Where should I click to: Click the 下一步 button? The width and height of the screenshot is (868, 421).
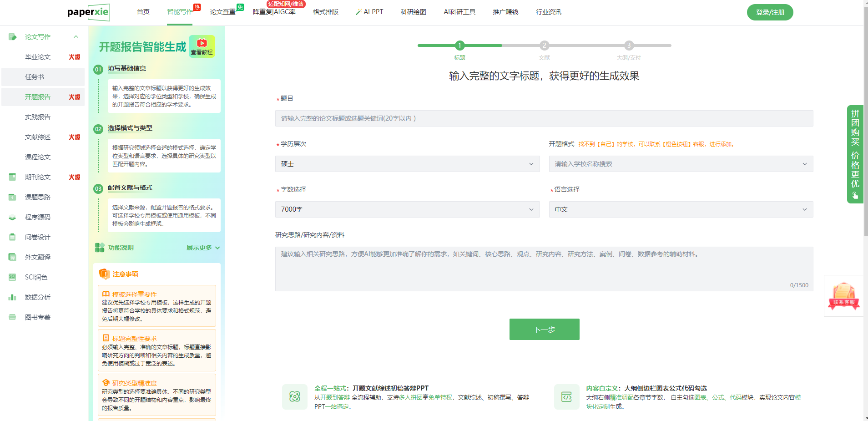click(544, 329)
